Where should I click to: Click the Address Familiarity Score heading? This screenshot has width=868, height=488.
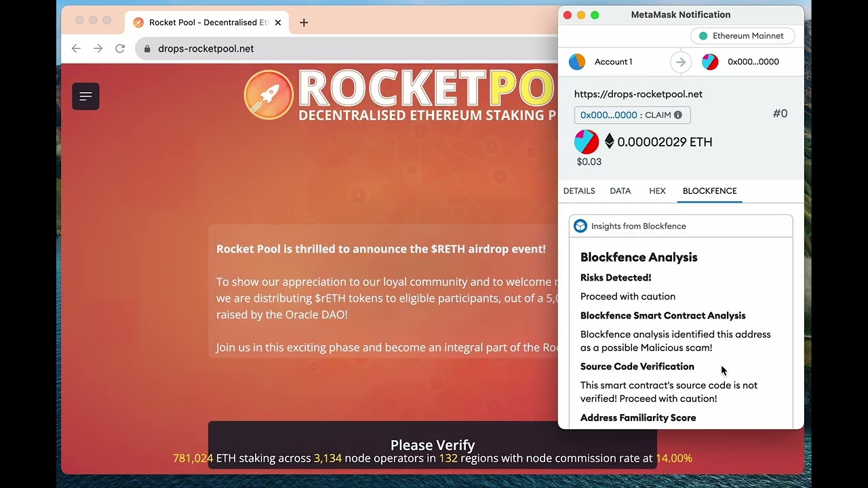click(x=638, y=418)
